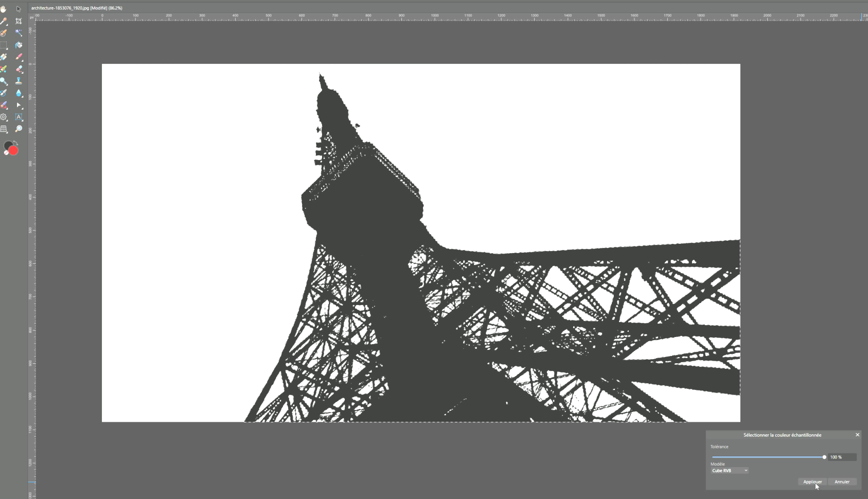Click the red color swatch
This screenshot has height=499, width=868.
13,151
